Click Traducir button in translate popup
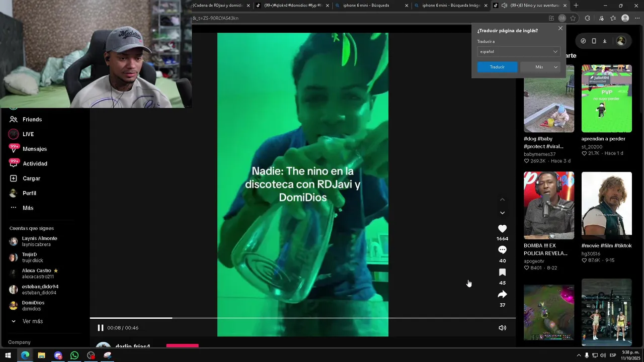The image size is (644, 362). point(497,67)
